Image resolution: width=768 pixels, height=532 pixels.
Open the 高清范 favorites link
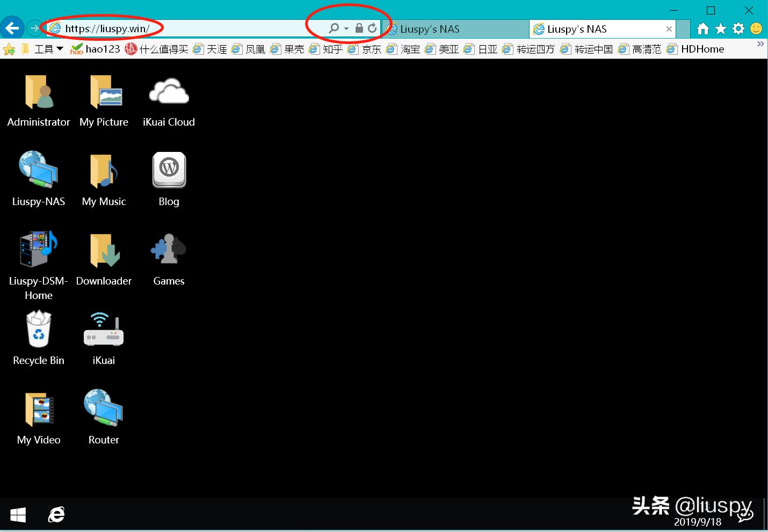point(640,49)
